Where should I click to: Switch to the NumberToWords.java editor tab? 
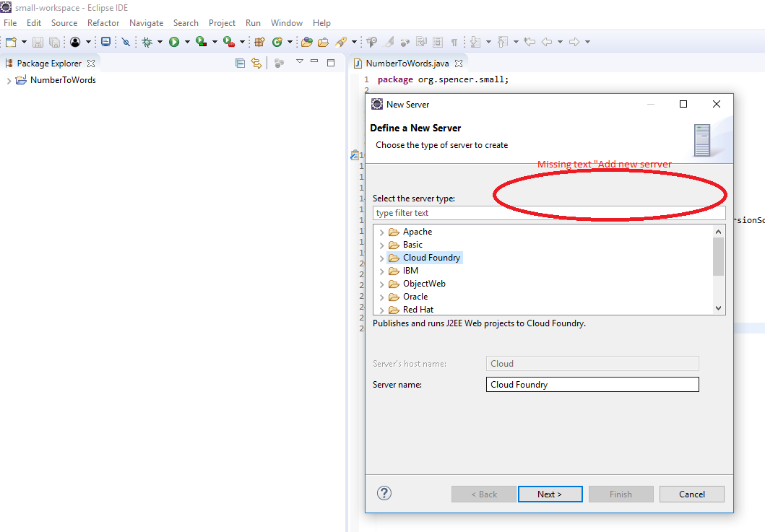click(x=407, y=64)
